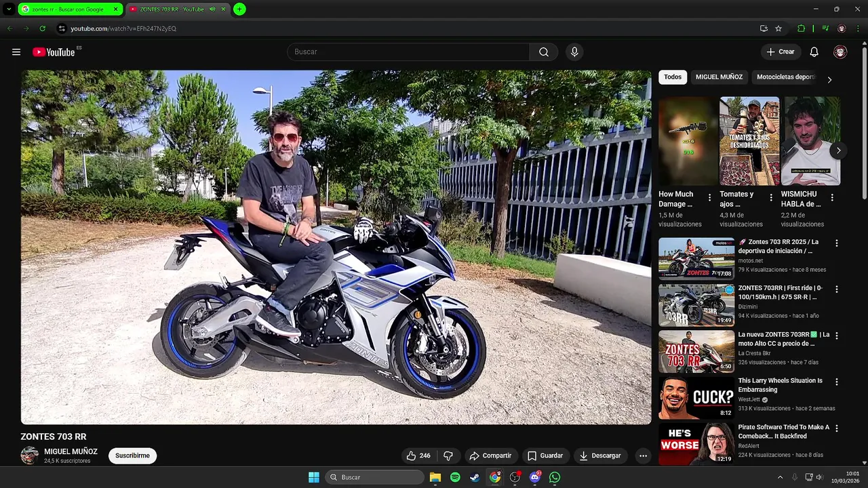Dislike the video with the thumbs-down button
The width and height of the screenshot is (868, 488).
tap(448, 455)
